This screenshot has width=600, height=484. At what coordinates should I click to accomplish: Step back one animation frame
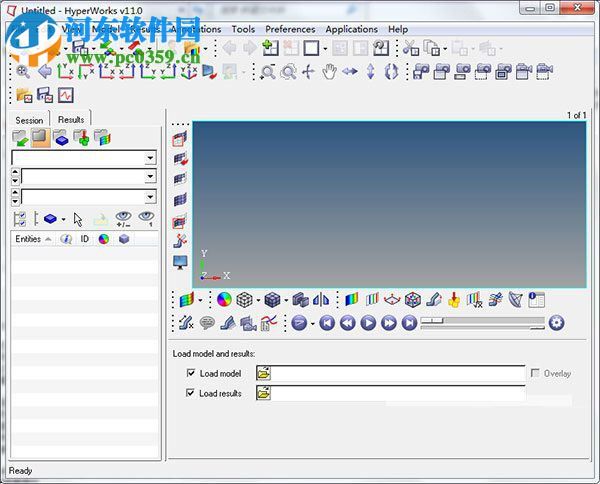pos(347,323)
